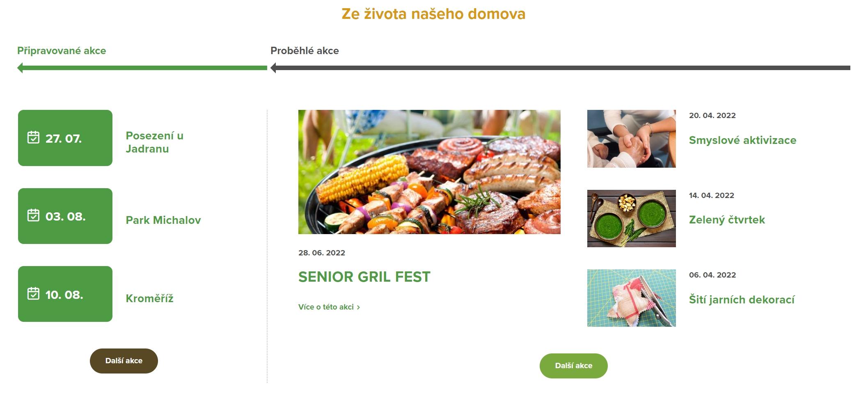Click chevron next to Více o této akci

[x=359, y=307]
